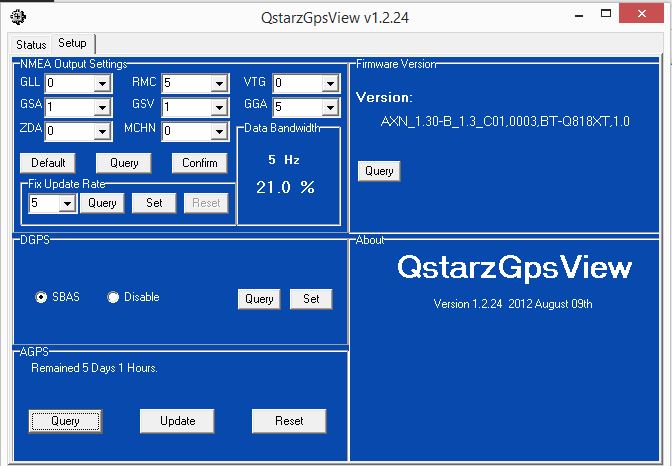Click Version 1.2.24 2012 August 09th text
Screen dimensions: 672x466
[x=513, y=304]
